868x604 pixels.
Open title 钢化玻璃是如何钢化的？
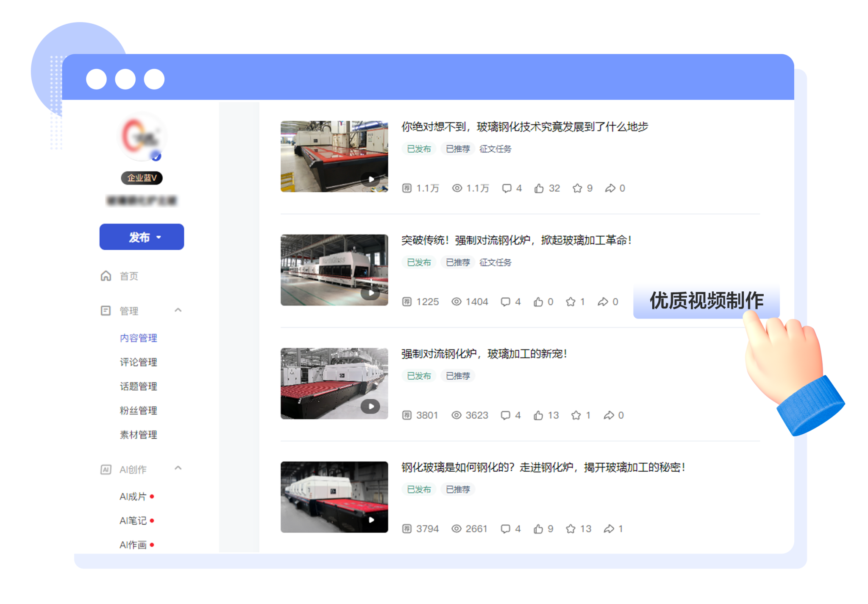(543, 467)
